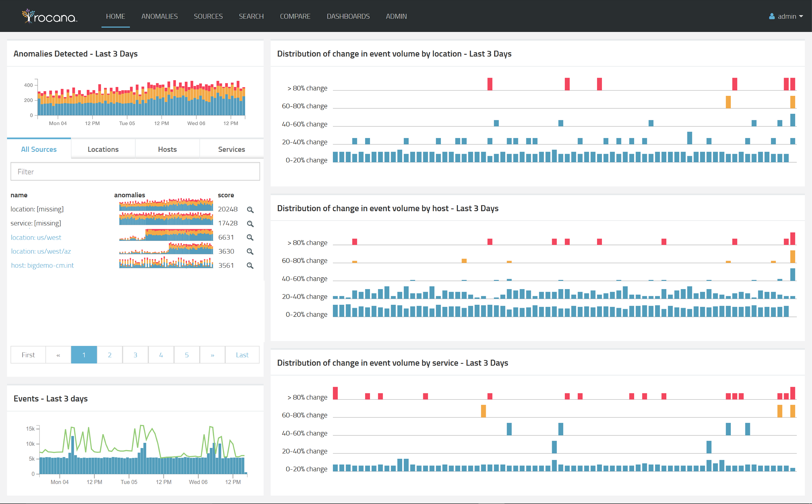Click anomalies sparkline for location: us/west/az
This screenshot has width=812, height=504.
tap(166, 249)
